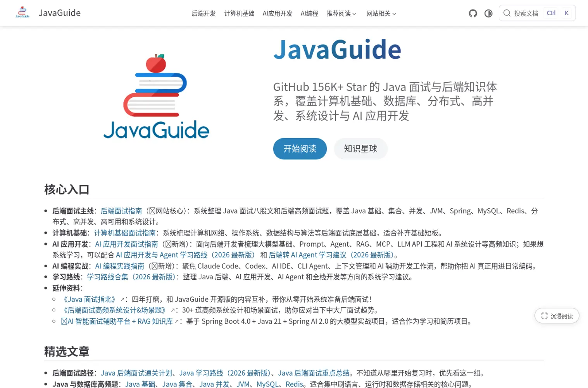Click the JavaGuide site title
The height and width of the screenshot is (388, 588).
coord(60,13)
